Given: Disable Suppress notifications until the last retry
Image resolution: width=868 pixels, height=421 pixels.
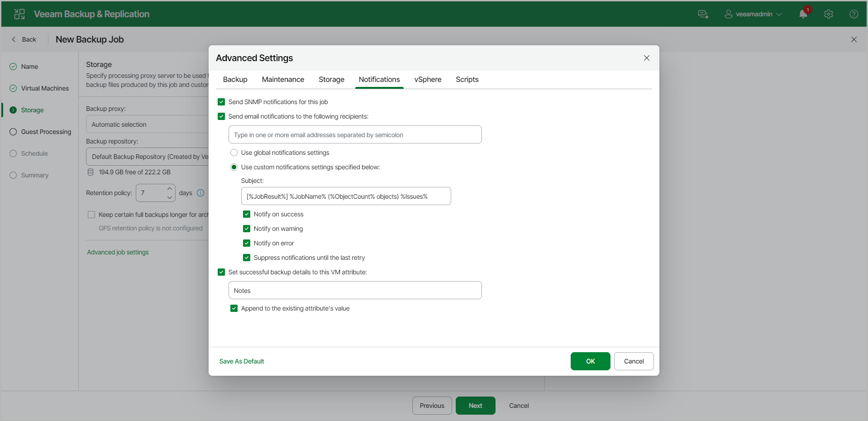Looking at the screenshot, I should click(247, 258).
